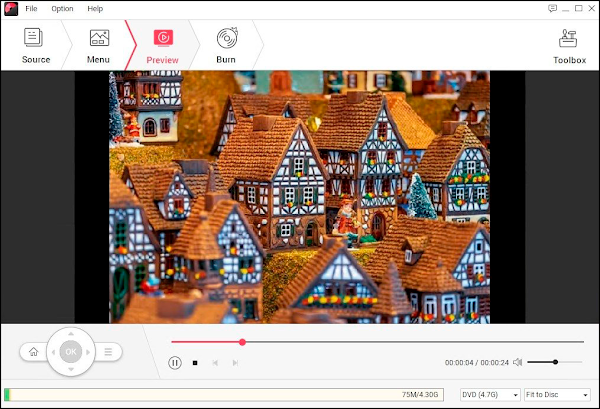Image resolution: width=600 pixels, height=409 pixels.
Task: Open the File menu
Action: point(31,8)
